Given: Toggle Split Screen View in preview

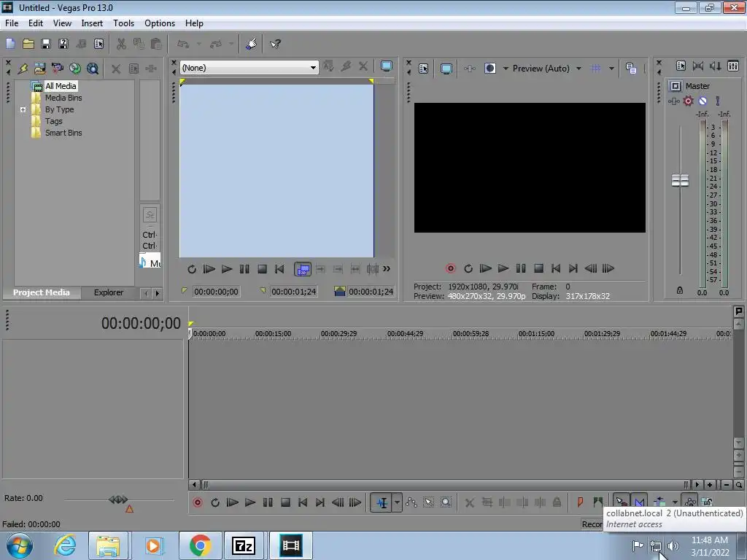Looking at the screenshot, I should point(489,69).
